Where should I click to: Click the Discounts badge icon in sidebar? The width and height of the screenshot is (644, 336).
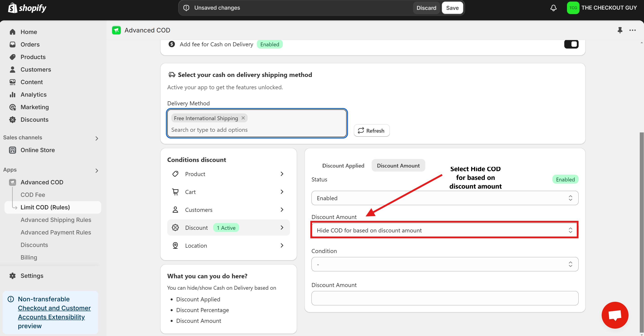(x=13, y=120)
